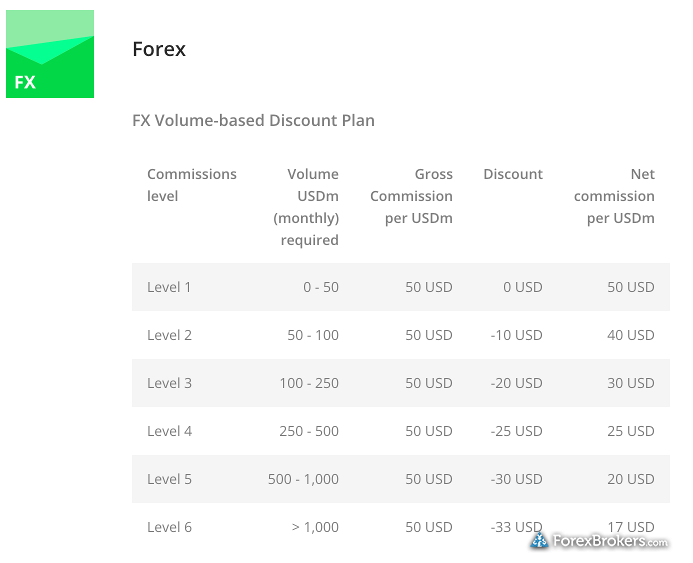693x563 pixels.
Task: Click the FX Volume-based Discount Plan title
Action: [x=253, y=120]
